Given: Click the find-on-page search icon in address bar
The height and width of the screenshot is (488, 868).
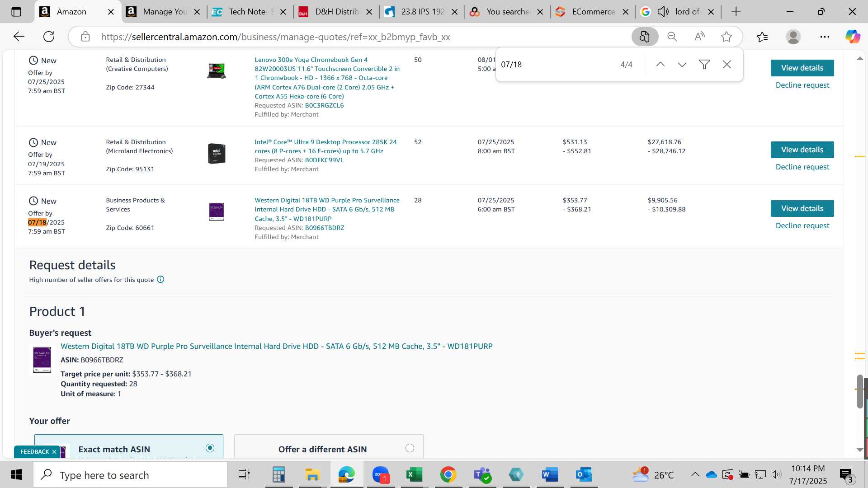Looking at the screenshot, I should (x=645, y=37).
